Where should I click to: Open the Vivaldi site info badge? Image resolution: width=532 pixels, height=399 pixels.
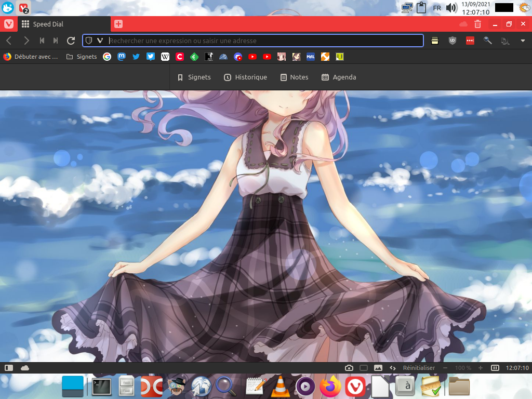coord(100,41)
